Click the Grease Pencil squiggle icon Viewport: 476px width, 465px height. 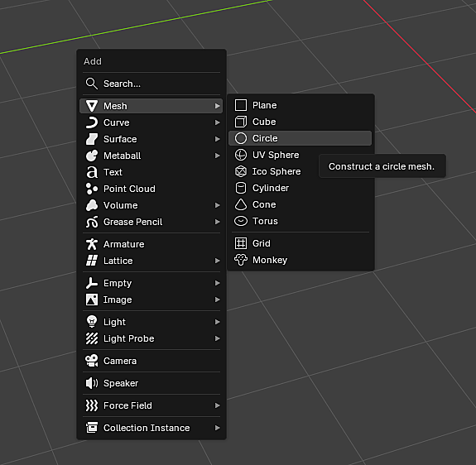tap(92, 222)
